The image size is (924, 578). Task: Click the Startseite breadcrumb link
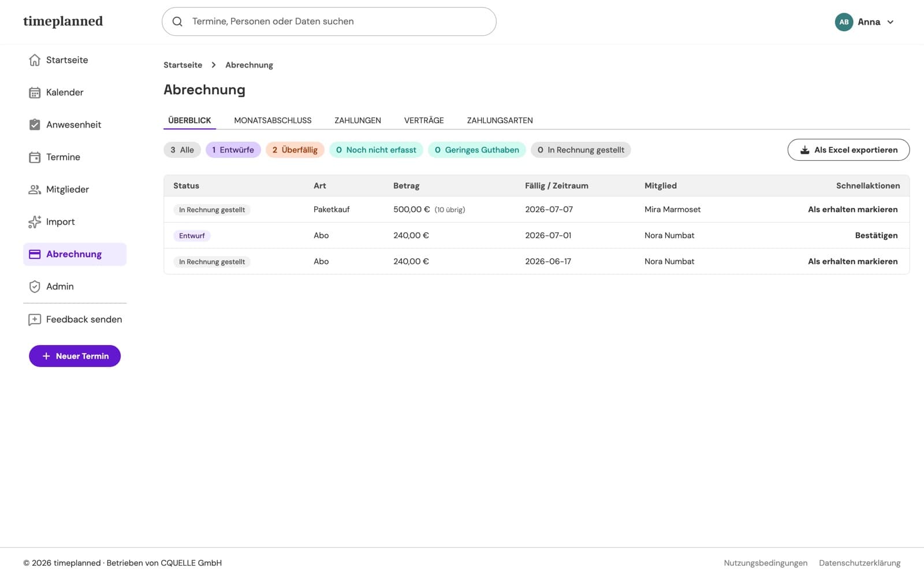[182, 65]
